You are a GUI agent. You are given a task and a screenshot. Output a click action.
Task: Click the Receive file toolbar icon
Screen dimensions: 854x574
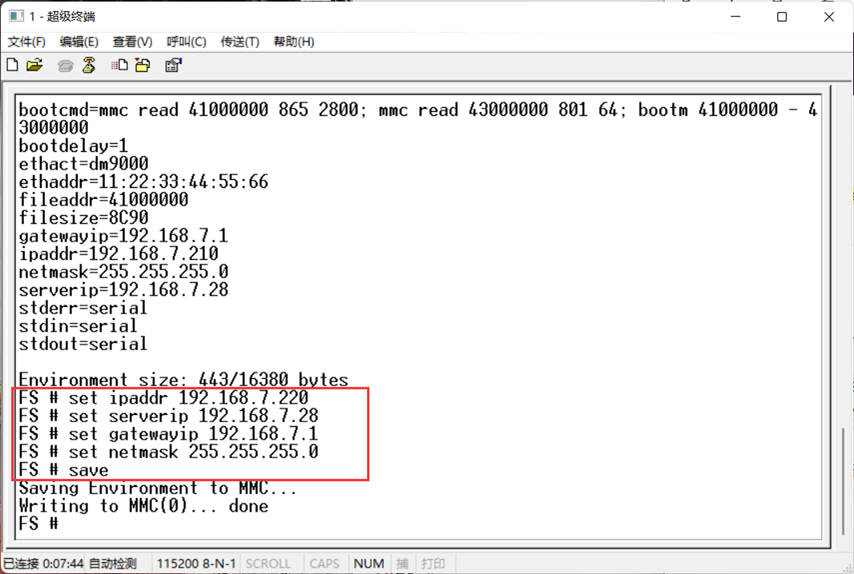[x=143, y=65]
